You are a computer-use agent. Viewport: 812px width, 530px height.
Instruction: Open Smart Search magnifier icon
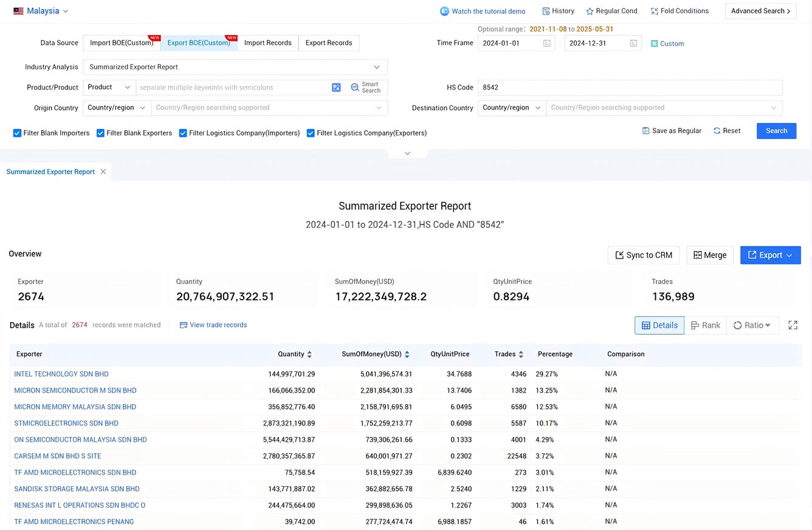pyautogui.click(x=355, y=88)
